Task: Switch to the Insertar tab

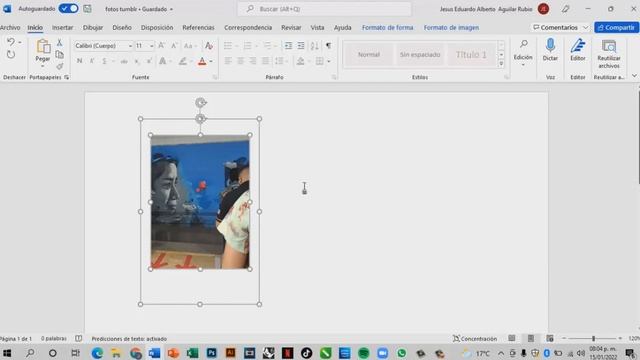Action: (62, 27)
